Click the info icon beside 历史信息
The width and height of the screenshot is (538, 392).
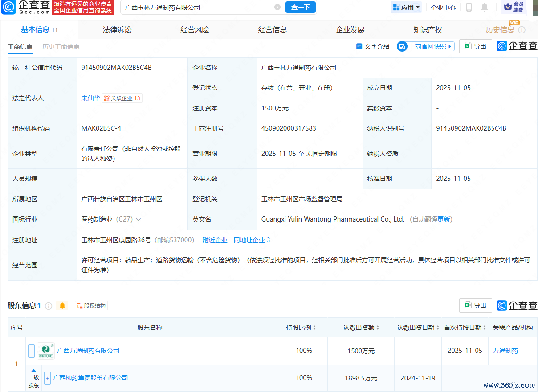(522, 30)
